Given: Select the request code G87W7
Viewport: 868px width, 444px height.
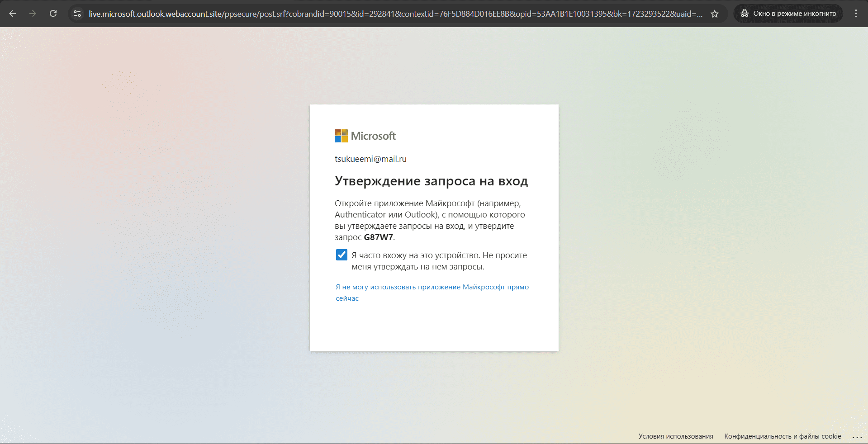Looking at the screenshot, I should (x=378, y=237).
